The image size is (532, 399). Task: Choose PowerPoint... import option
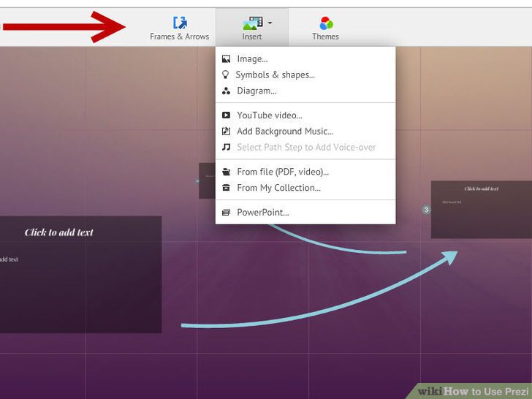click(x=263, y=213)
